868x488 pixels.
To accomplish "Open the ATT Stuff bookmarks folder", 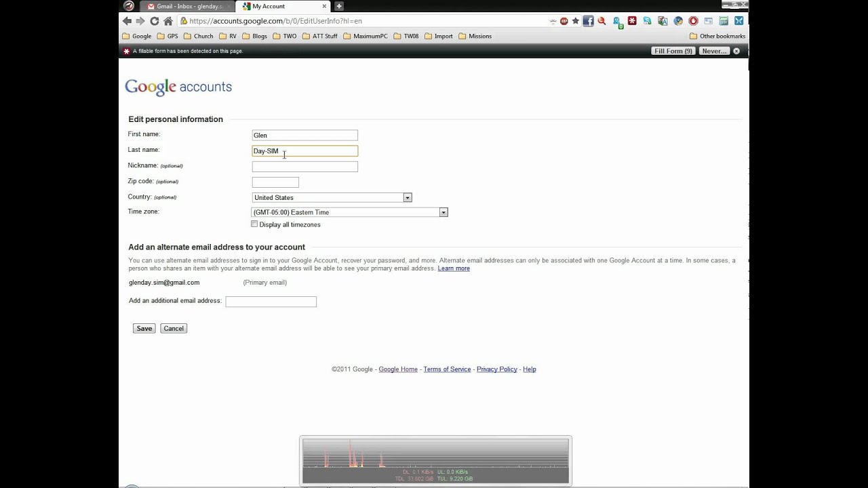I will (319, 36).
